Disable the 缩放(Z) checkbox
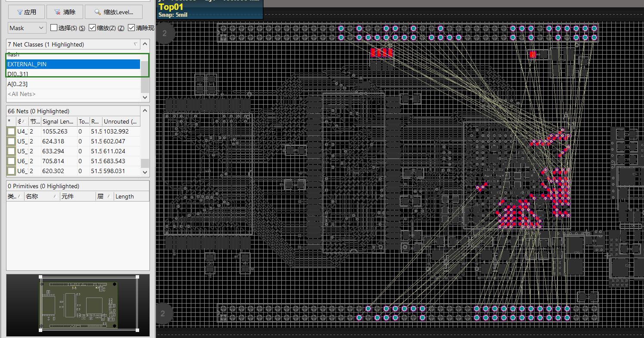 point(92,28)
